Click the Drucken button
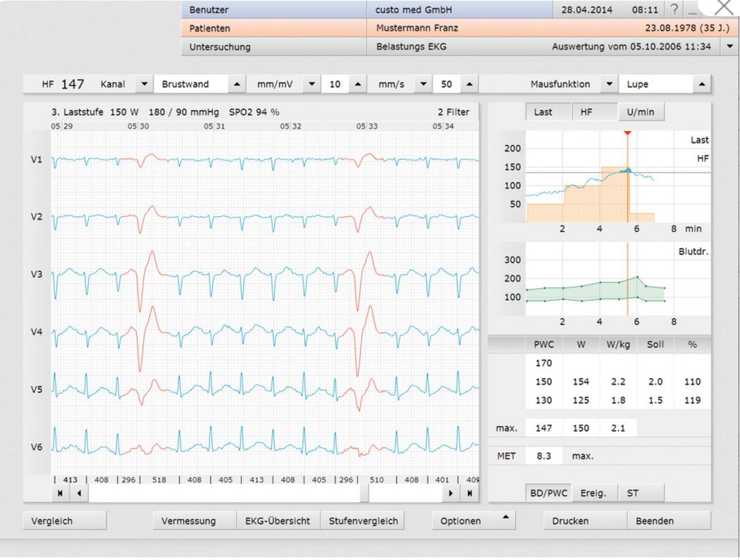The width and height of the screenshot is (740, 560). click(570, 521)
